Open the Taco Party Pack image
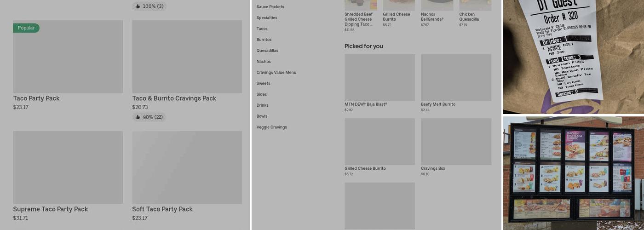The height and width of the screenshot is (230, 644). [x=68, y=57]
